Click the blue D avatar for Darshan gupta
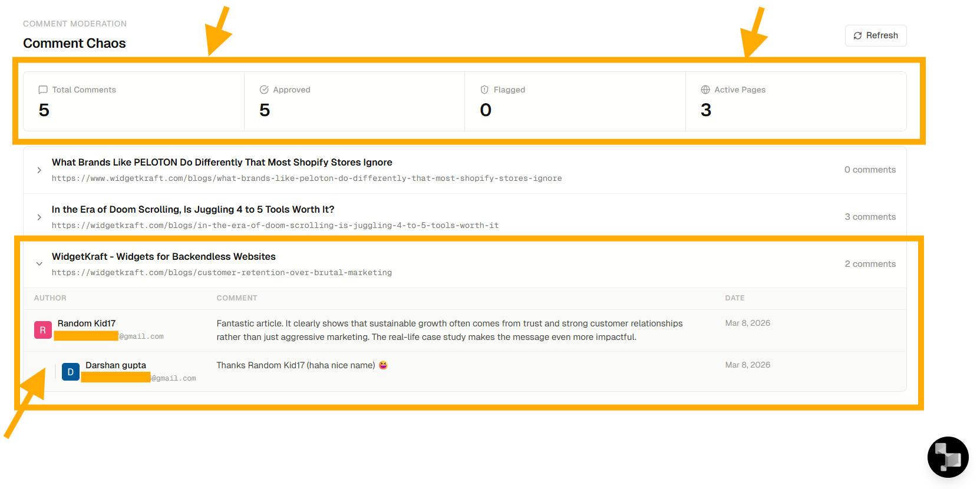Viewport: 980px width, 489px height. tap(71, 372)
